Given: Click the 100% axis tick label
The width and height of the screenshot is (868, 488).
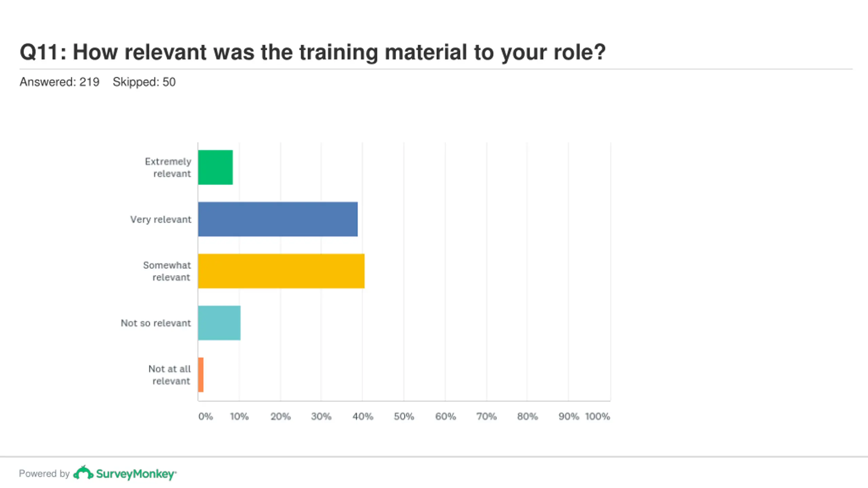Looking at the screenshot, I should pos(597,416).
